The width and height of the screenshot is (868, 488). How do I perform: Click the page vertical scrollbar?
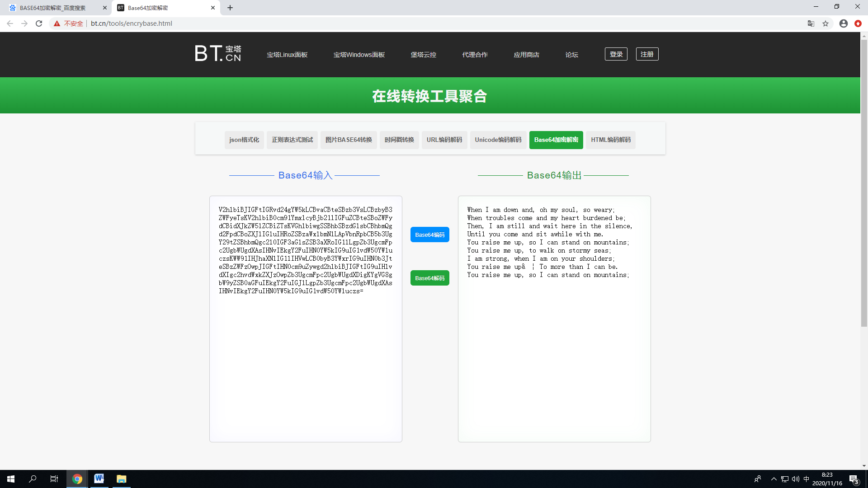864,181
